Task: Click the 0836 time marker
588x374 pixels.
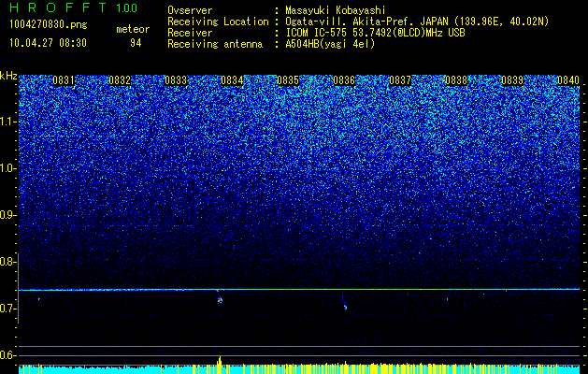Action: coord(344,80)
